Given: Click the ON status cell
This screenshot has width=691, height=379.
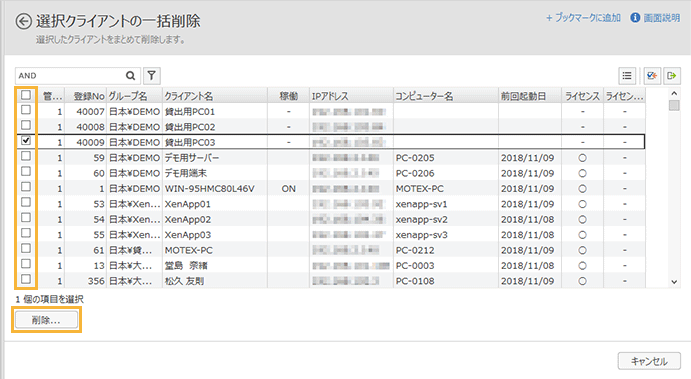Looking at the screenshot, I should point(288,189).
